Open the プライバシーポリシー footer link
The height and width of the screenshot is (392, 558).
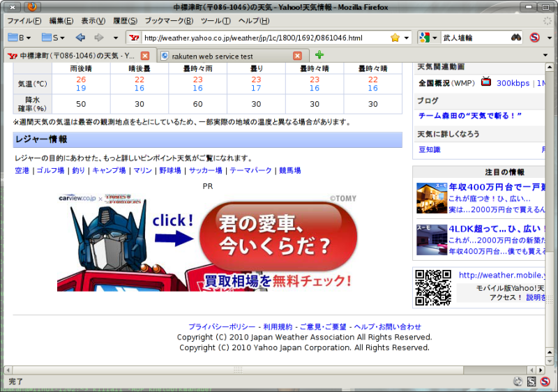[x=222, y=326]
